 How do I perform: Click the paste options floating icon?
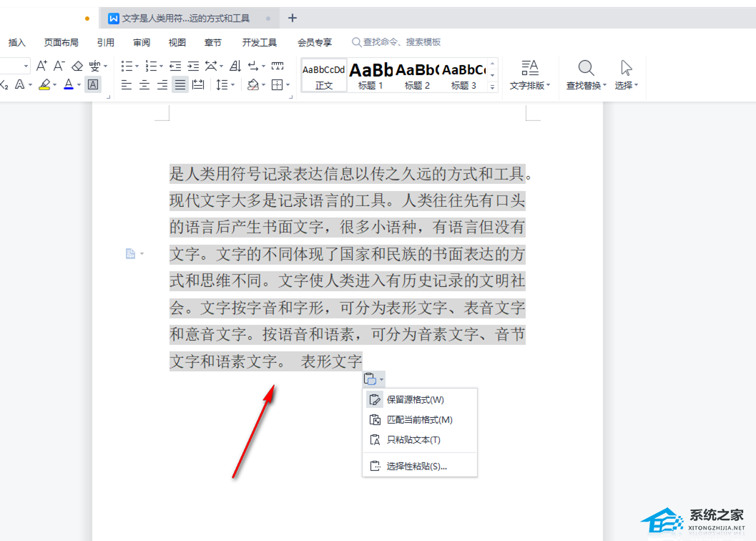pos(370,379)
